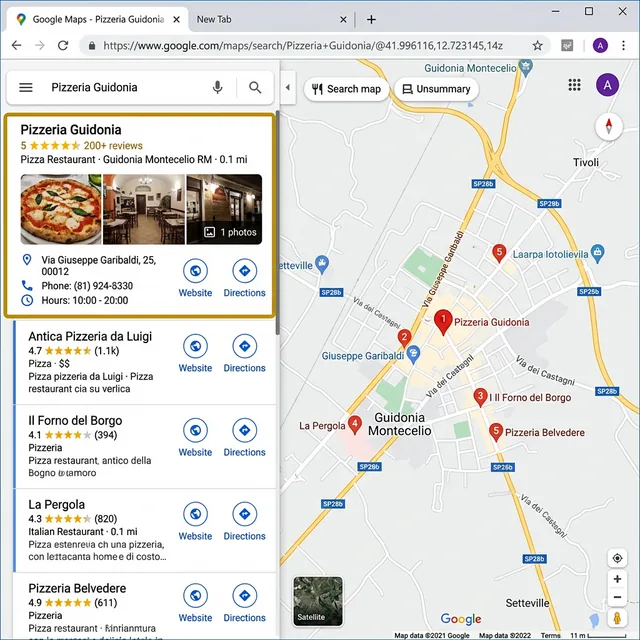Click map pin 4 La Pergola
Viewport: 640px width, 640px height.
tap(355, 425)
